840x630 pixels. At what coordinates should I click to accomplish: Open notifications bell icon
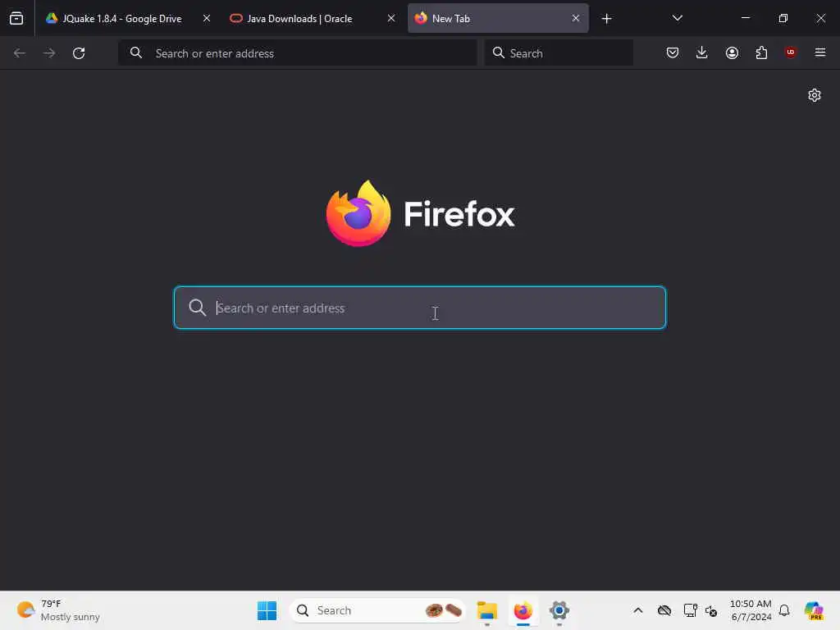[784, 610]
